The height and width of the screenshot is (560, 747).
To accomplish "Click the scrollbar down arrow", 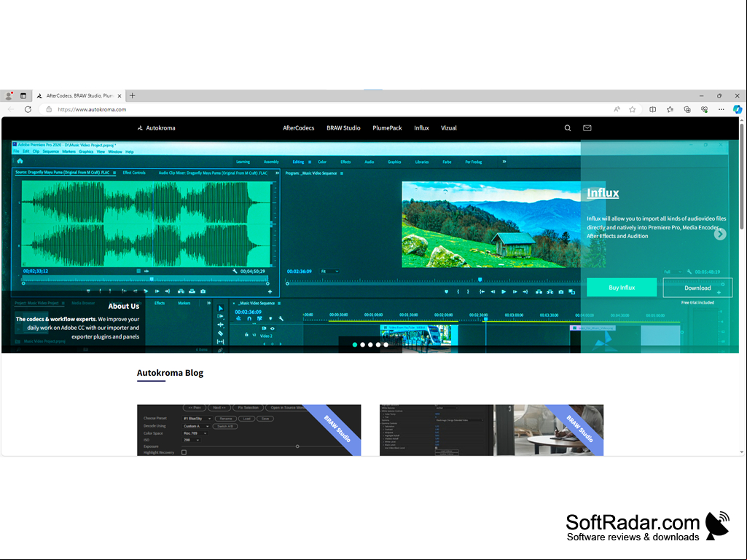I will pyautogui.click(x=742, y=452).
